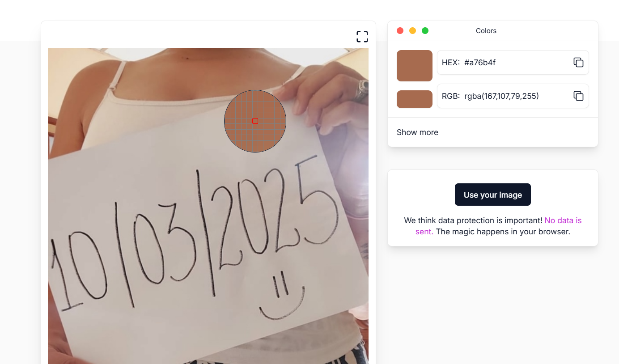
Task: Open the 'No data is sent.' link
Action: pyautogui.click(x=498, y=226)
